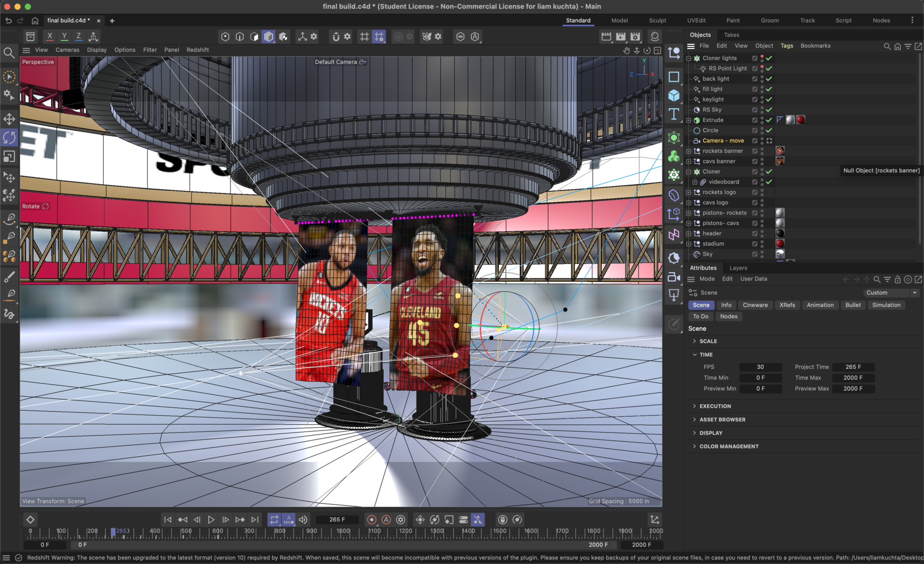Expand the COLOR MANAGEMENT section
This screenshot has width=924, height=564.
coord(695,446)
